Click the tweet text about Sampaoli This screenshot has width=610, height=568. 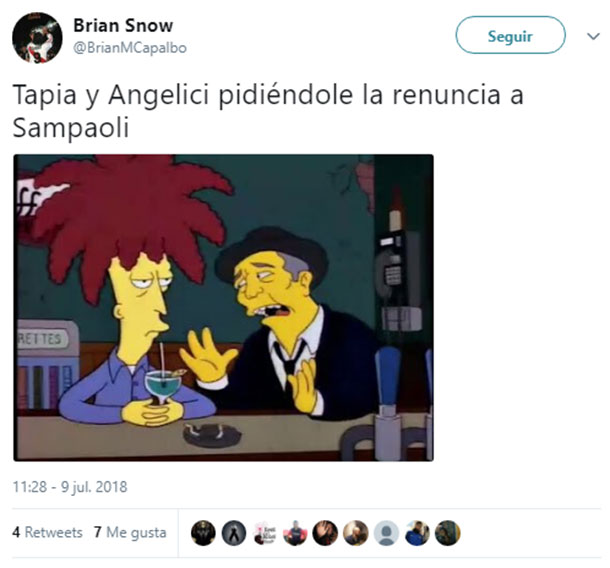[x=268, y=111]
